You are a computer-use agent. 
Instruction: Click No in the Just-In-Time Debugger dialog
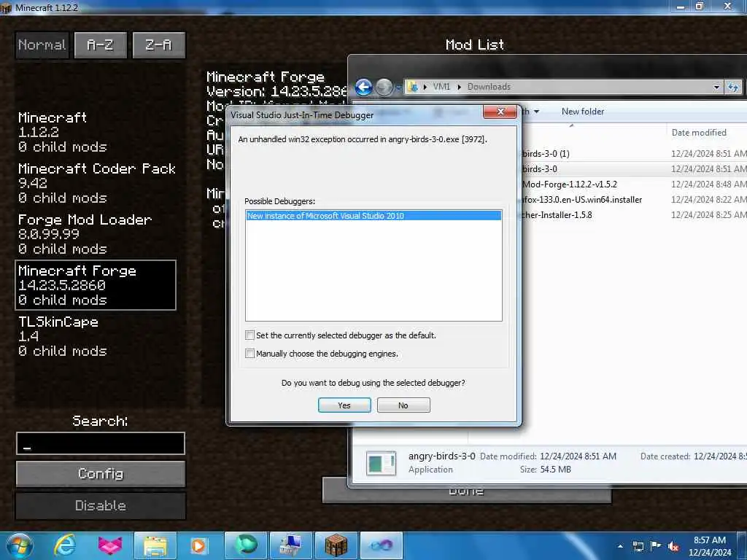click(403, 405)
